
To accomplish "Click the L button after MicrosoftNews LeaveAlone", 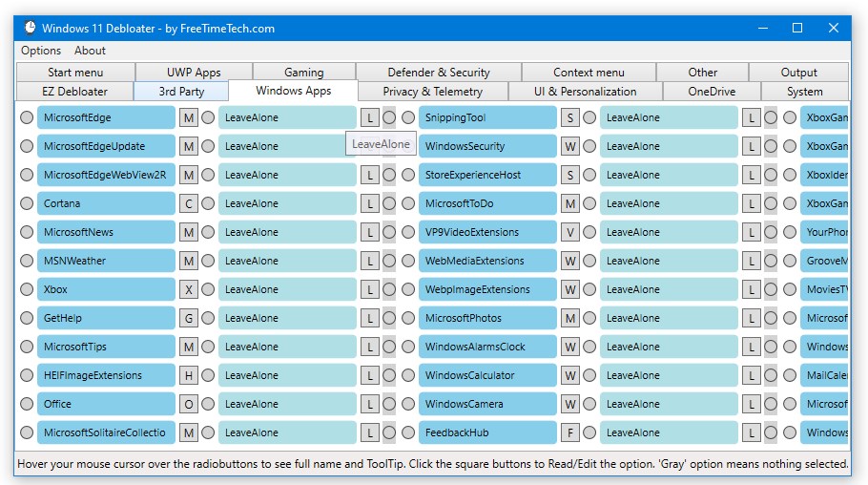I will click(370, 232).
